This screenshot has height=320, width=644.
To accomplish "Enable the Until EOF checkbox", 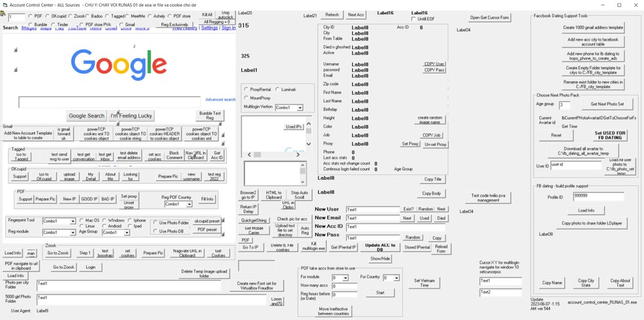I will (414, 19).
